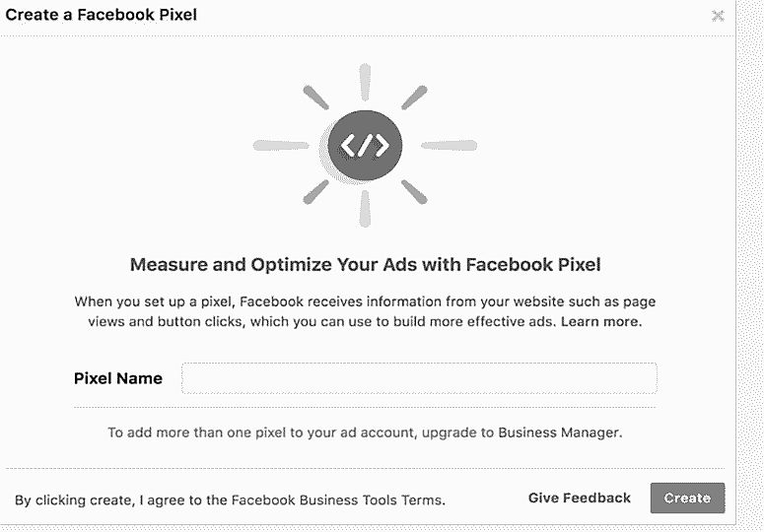Click the lower-left diagonal ray of the illustration
Image resolution: width=764 pixels, height=532 pixels.
point(315,192)
